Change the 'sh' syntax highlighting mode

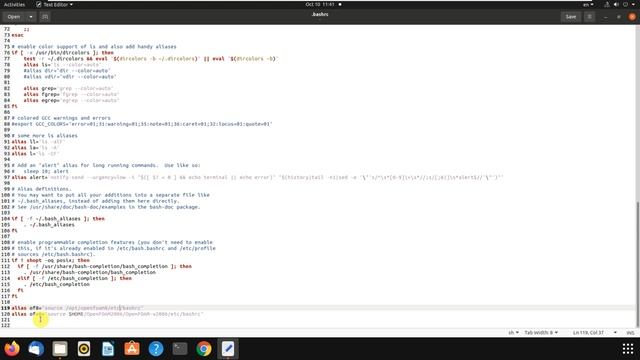513,333
